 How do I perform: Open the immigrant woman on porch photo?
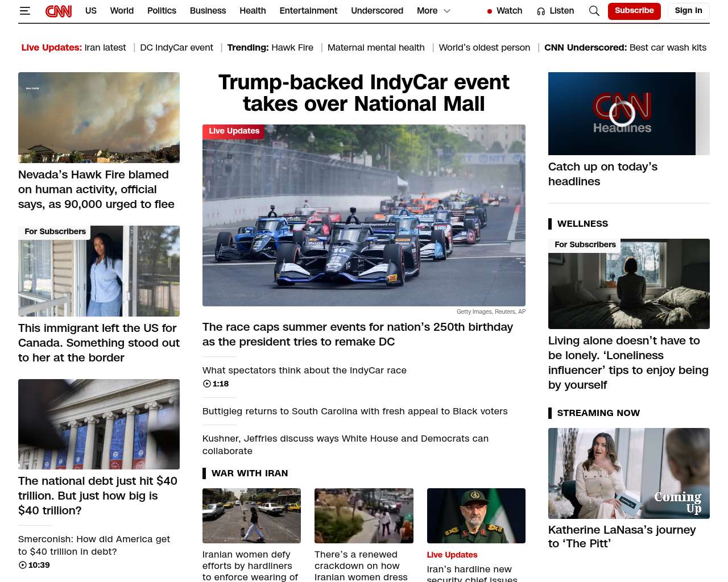tap(99, 271)
